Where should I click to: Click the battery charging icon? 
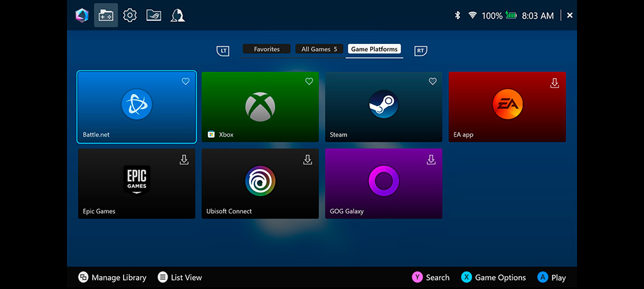(511, 15)
